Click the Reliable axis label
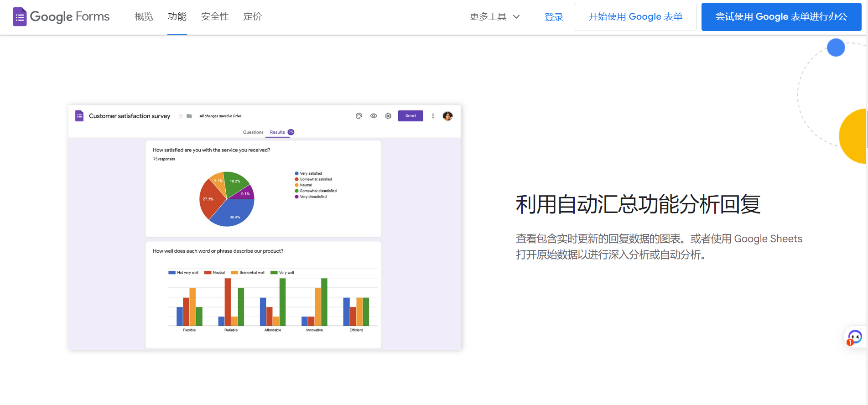 [x=231, y=330]
